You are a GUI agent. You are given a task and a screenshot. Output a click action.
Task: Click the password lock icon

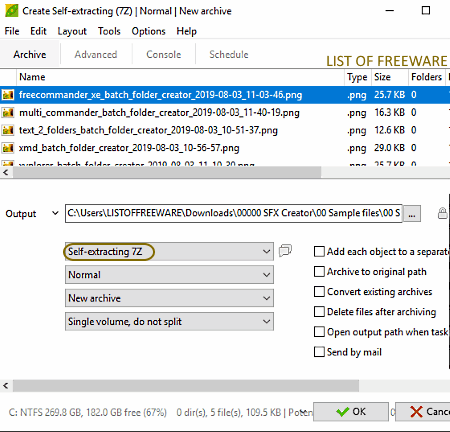coord(442,213)
